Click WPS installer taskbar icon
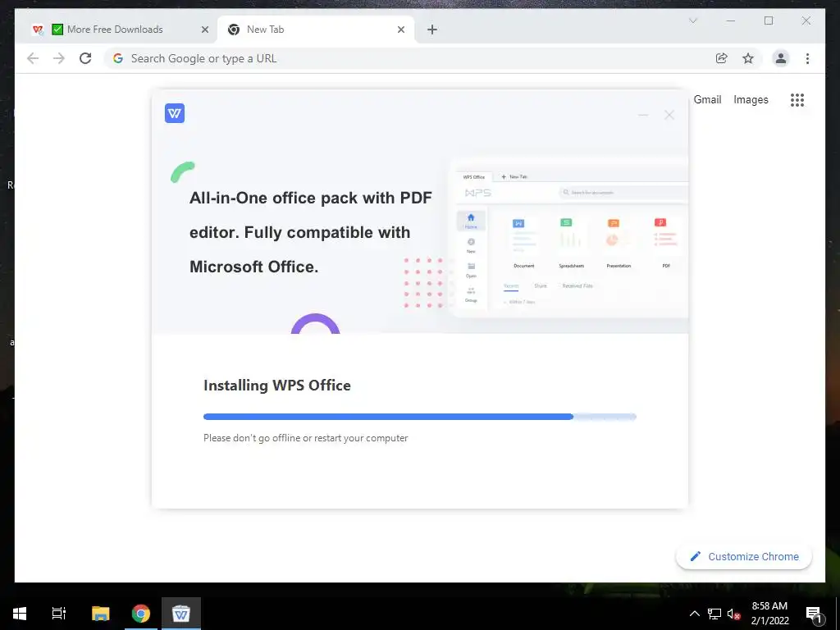This screenshot has height=630, width=840. [x=181, y=614]
